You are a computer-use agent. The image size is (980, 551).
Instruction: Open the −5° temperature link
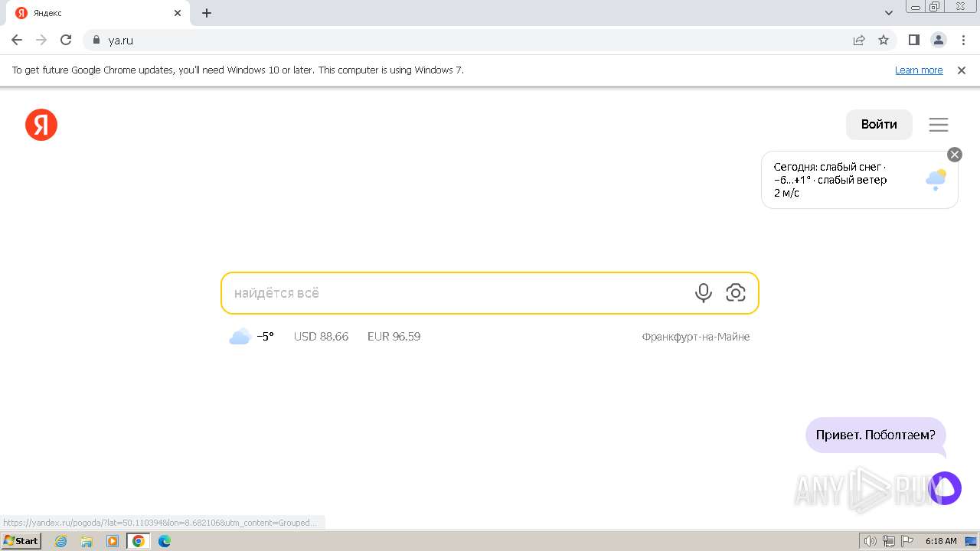[265, 337]
